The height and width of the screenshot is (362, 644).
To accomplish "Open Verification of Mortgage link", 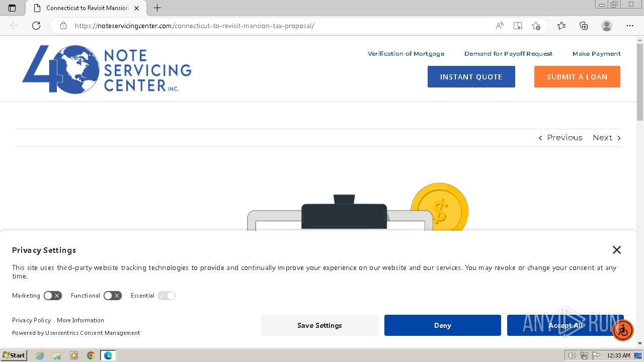I will (x=406, y=54).
